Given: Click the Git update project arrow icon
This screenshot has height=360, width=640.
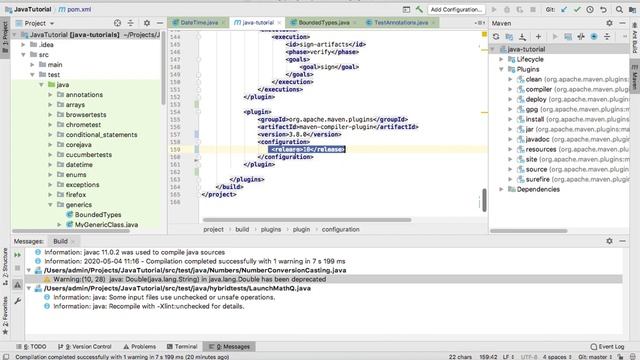Looking at the screenshot, I should point(564,9).
